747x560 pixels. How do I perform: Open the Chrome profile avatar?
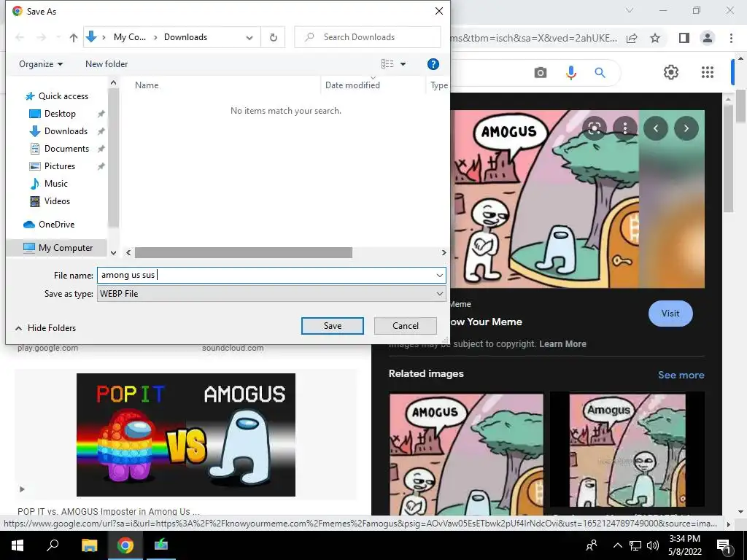pos(708,38)
